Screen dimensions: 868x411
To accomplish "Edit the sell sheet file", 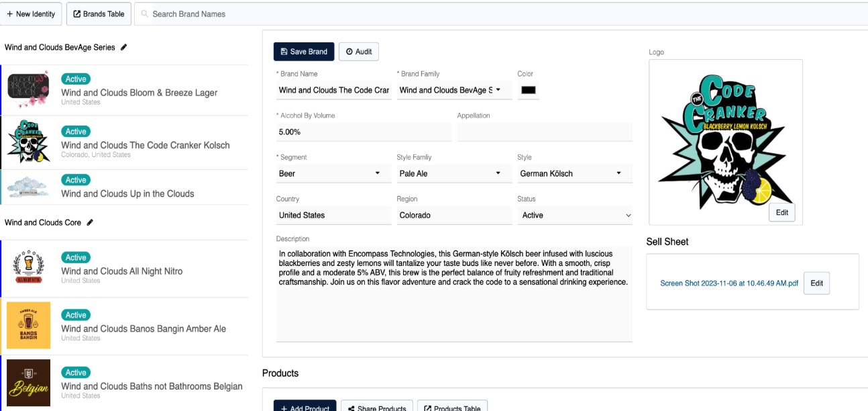I will [x=816, y=283].
